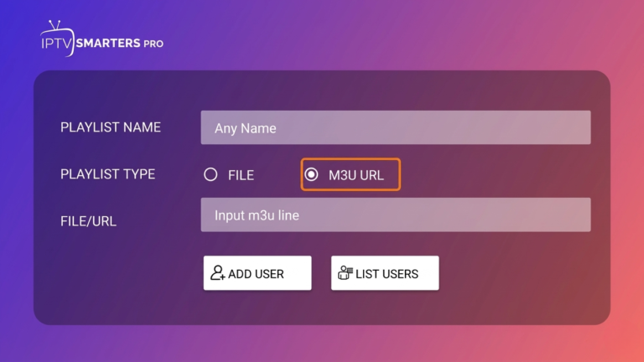Click the FILE/URL label
Image resolution: width=644 pixels, height=362 pixels.
[x=88, y=221]
